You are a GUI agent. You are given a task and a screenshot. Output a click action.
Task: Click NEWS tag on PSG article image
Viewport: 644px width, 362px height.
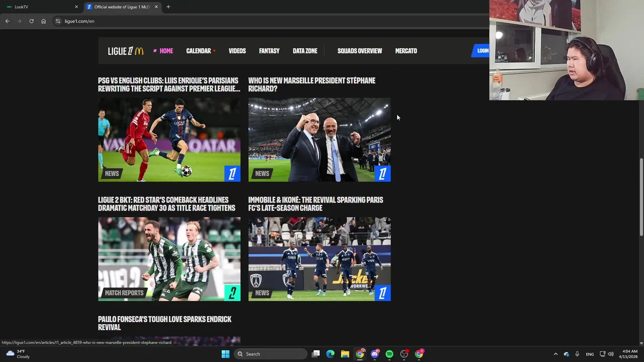click(112, 173)
